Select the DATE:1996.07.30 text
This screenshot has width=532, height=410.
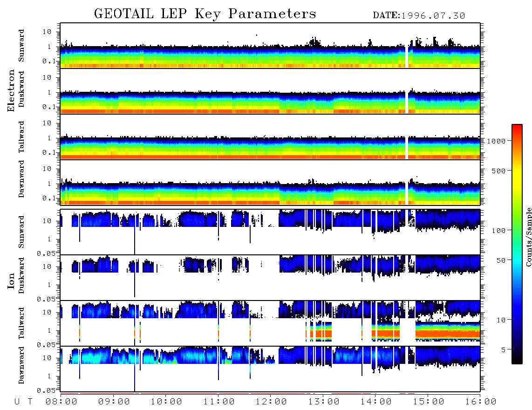419,16
